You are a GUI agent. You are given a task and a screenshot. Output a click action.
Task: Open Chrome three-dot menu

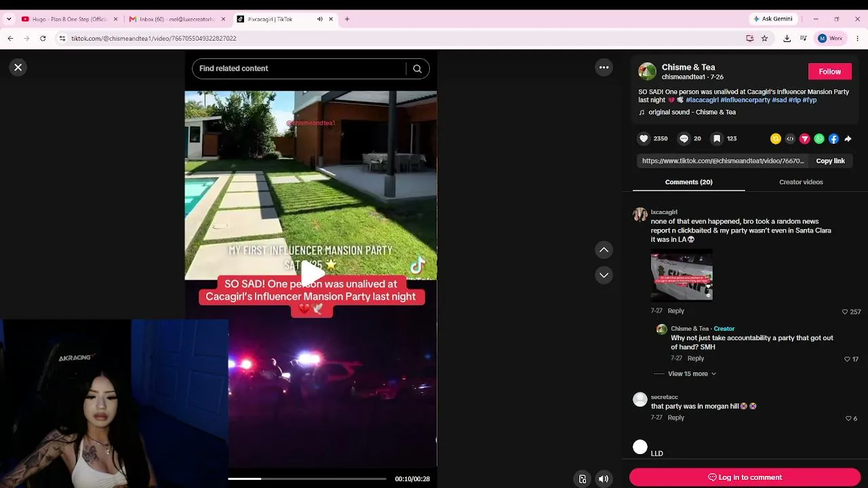point(857,39)
